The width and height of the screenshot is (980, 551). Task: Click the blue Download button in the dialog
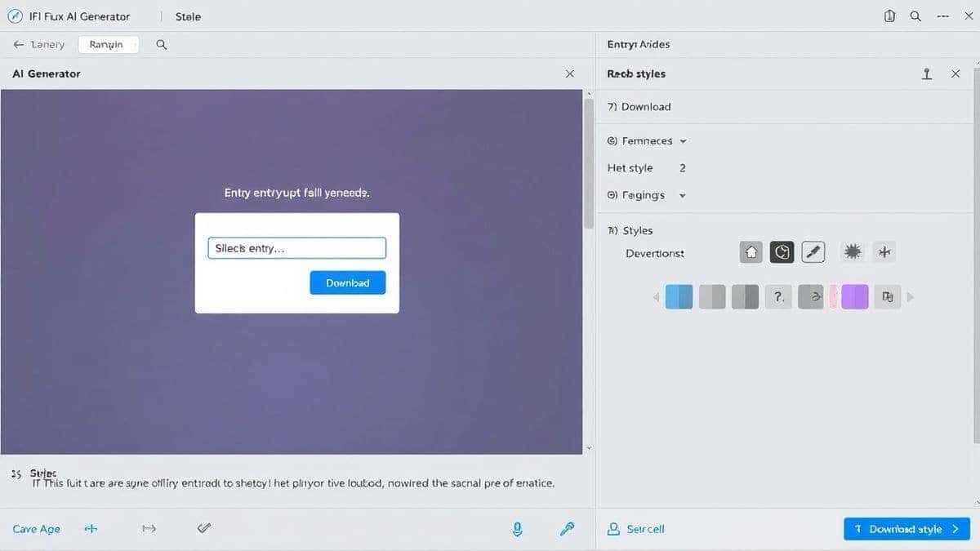348,282
